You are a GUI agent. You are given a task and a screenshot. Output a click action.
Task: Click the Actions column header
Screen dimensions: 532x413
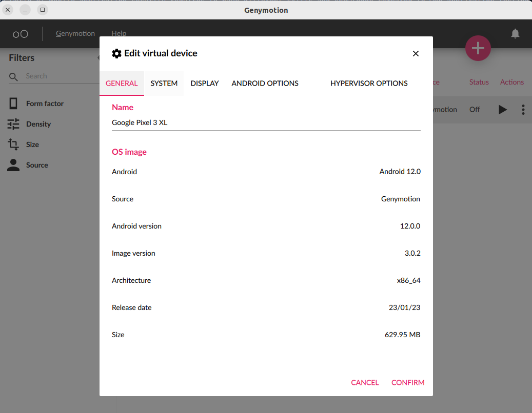[511, 82]
